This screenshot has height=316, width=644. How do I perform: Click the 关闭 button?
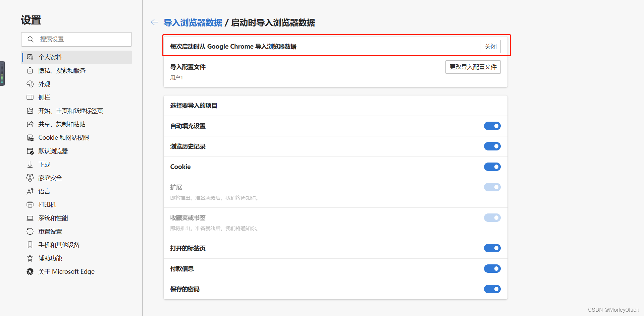click(x=490, y=47)
